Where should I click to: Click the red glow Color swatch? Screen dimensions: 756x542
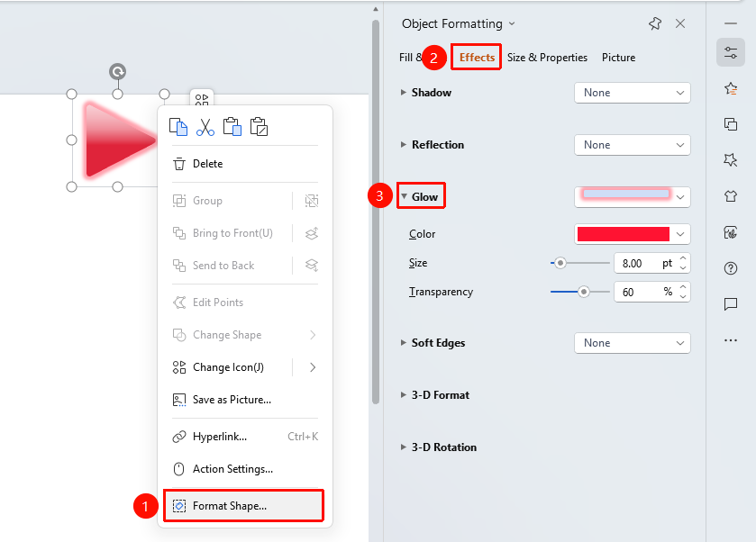point(623,234)
